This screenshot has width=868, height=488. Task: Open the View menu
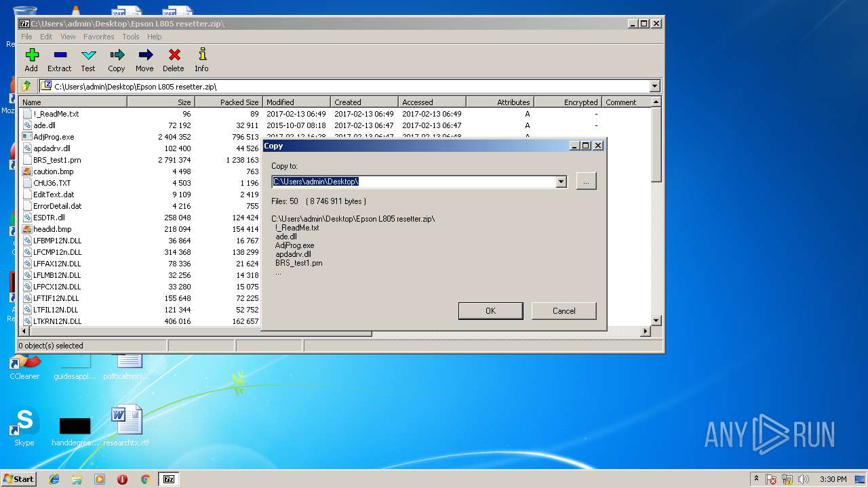68,37
